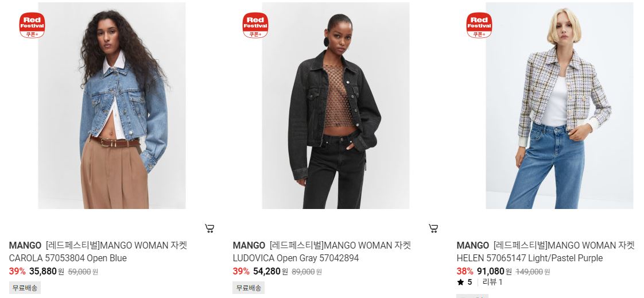This screenshot has height=298, width=644.
Task: Click MANGO brand name on third product
Action: (x=473, y=246)
